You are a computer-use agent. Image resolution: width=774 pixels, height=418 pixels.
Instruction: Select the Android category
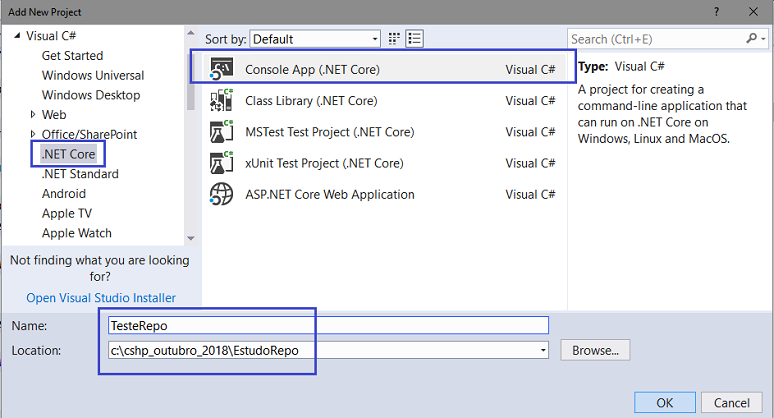(x=64, y=193)
